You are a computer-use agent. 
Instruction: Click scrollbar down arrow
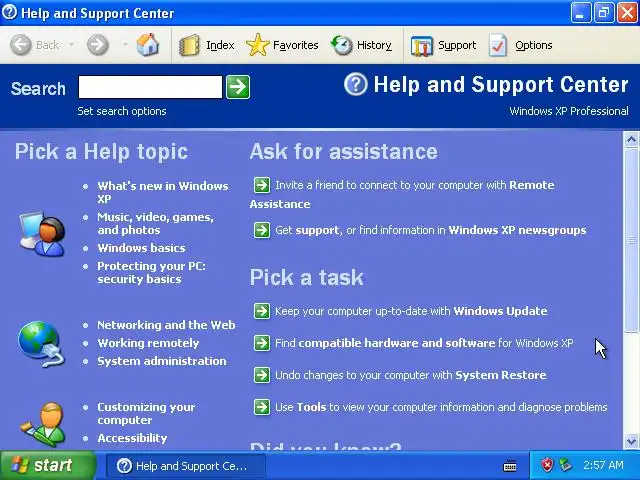pyautogui.click(x=631, y=441)
